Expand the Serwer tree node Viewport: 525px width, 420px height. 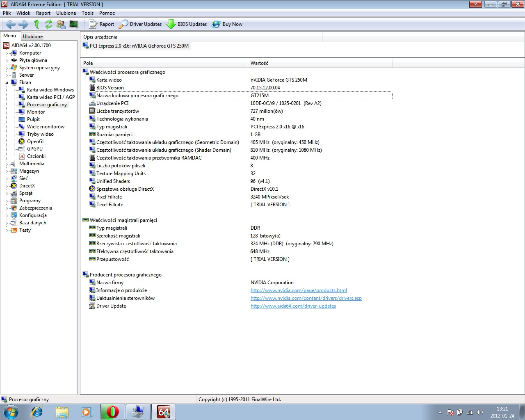[x=7, y=75]
